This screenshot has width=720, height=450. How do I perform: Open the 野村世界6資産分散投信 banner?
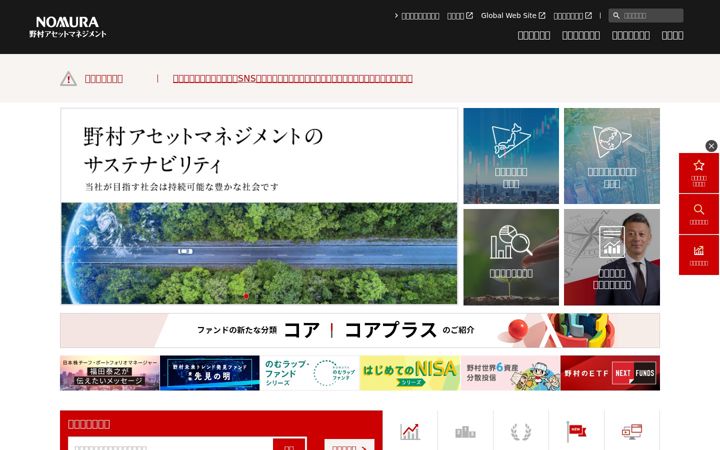tap(510, 373)
